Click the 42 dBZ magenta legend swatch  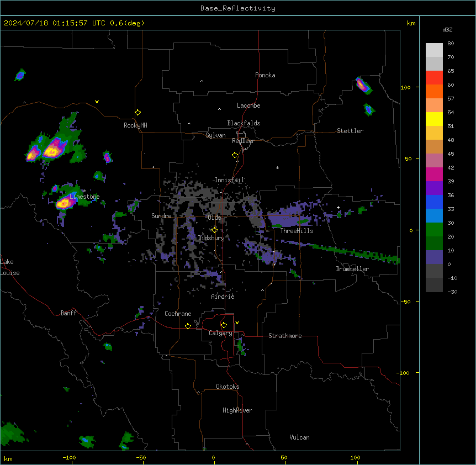click(x=434, y=174)
